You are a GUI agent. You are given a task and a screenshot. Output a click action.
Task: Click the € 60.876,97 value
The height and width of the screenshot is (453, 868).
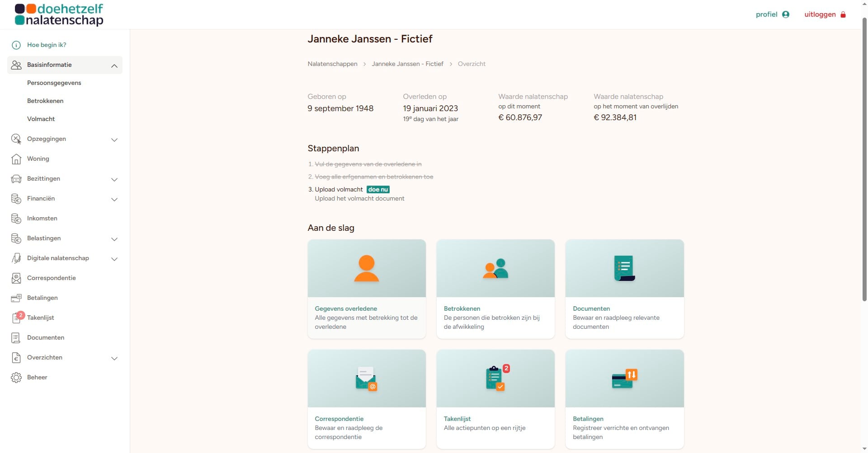point(520,117)
